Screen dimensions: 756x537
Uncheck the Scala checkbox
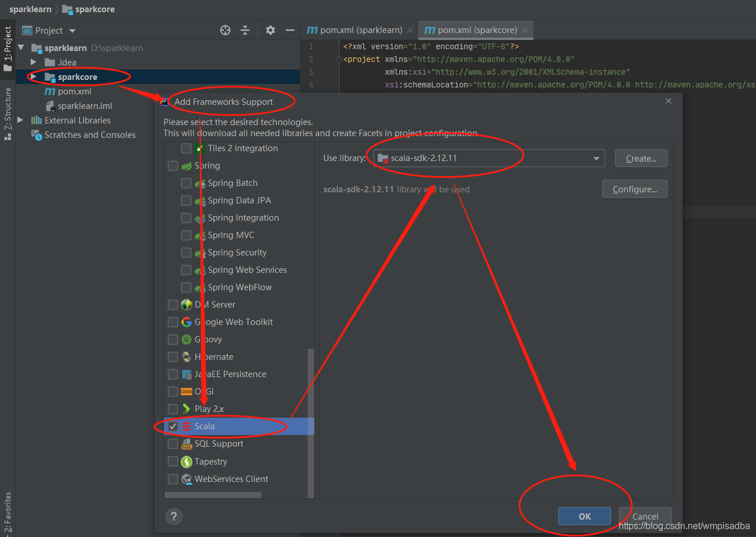tap(173, 426)
